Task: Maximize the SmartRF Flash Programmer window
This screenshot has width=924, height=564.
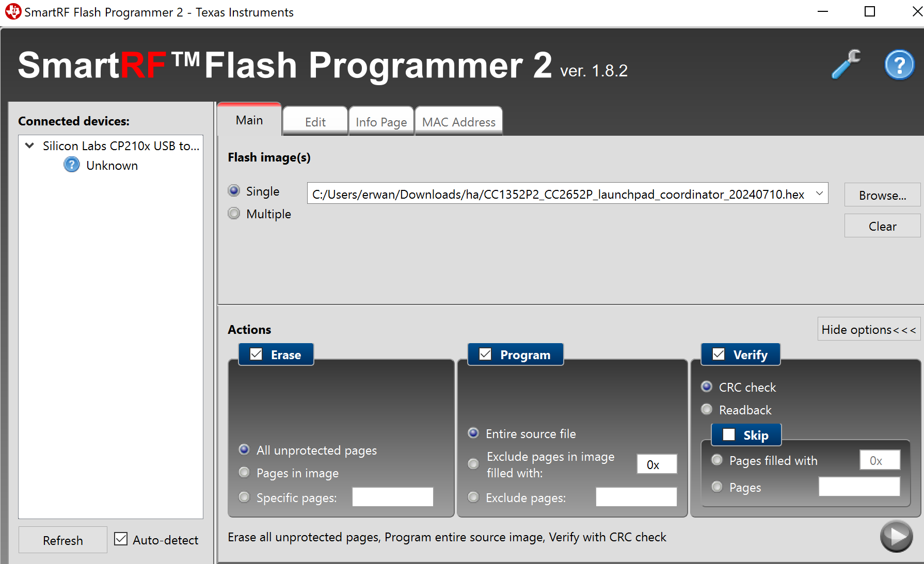Action: pyautogui.click(x=870, y=11)
